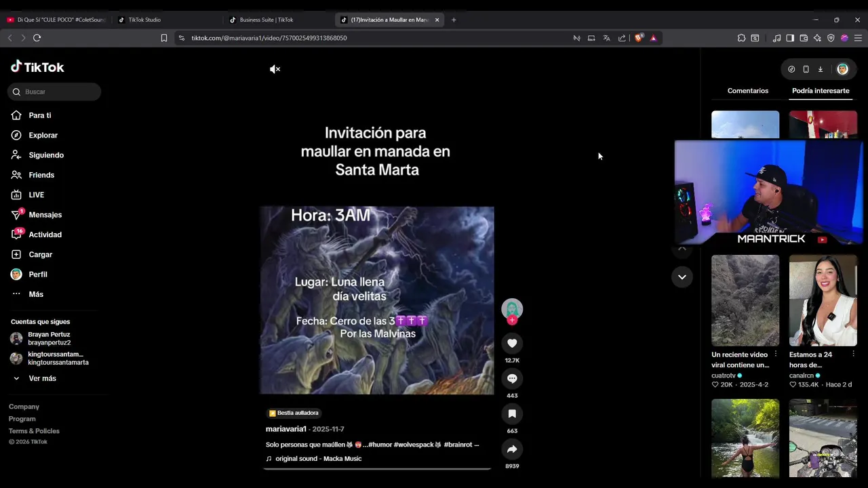Reload the page

point(37,38)
